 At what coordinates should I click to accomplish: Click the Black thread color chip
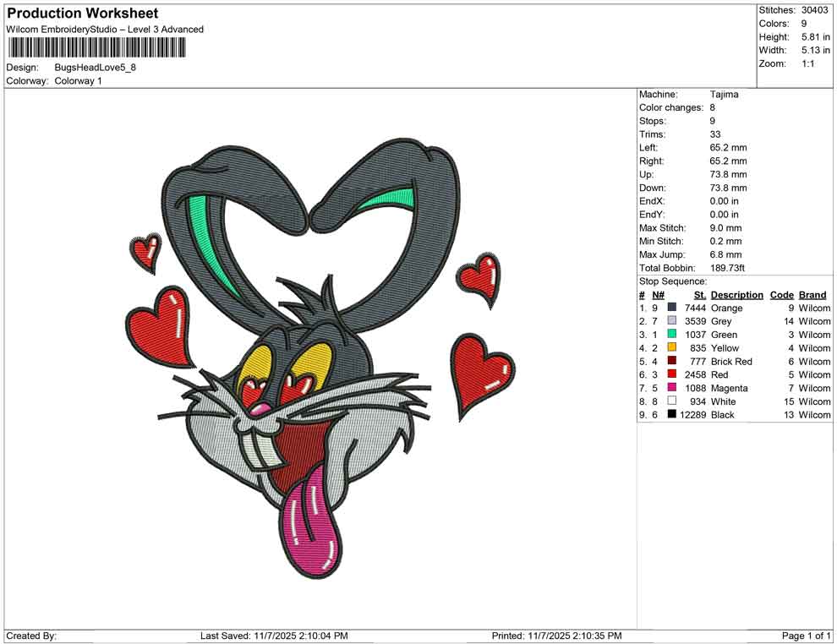[x=670, y=415]
